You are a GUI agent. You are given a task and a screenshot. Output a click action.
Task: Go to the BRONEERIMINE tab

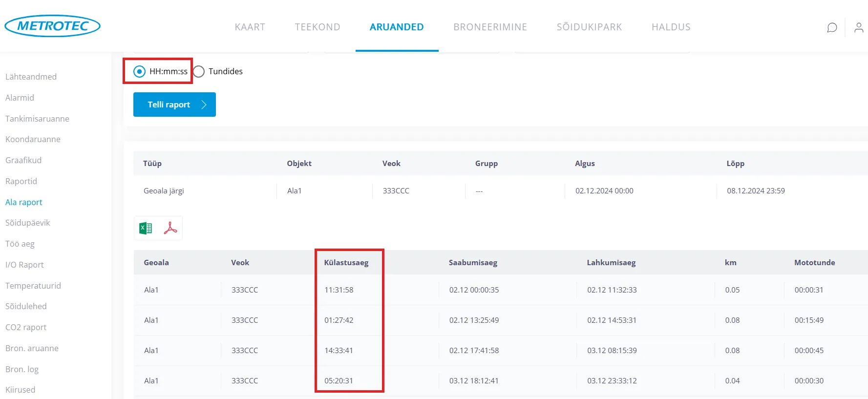point(490,27)
